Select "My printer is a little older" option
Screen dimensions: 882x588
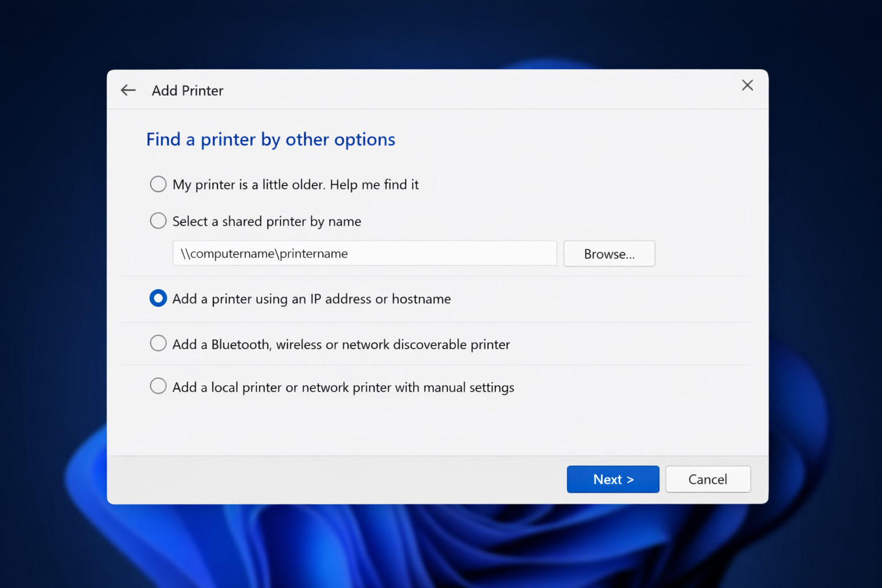pyautogui.click(x=158, y=184)
